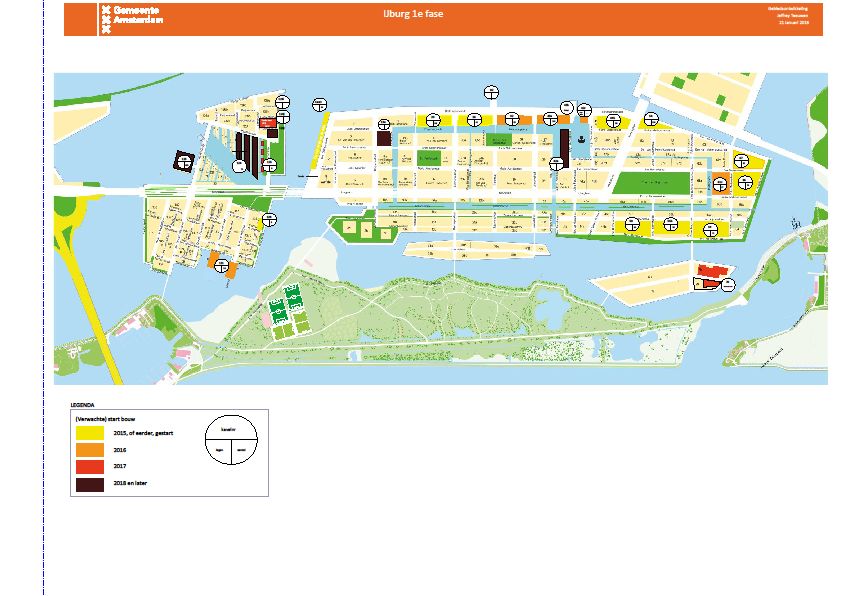Screen dimensions: 843x596
Task: Click the legend's divided circle symbol
Action: tap(232, 442)
